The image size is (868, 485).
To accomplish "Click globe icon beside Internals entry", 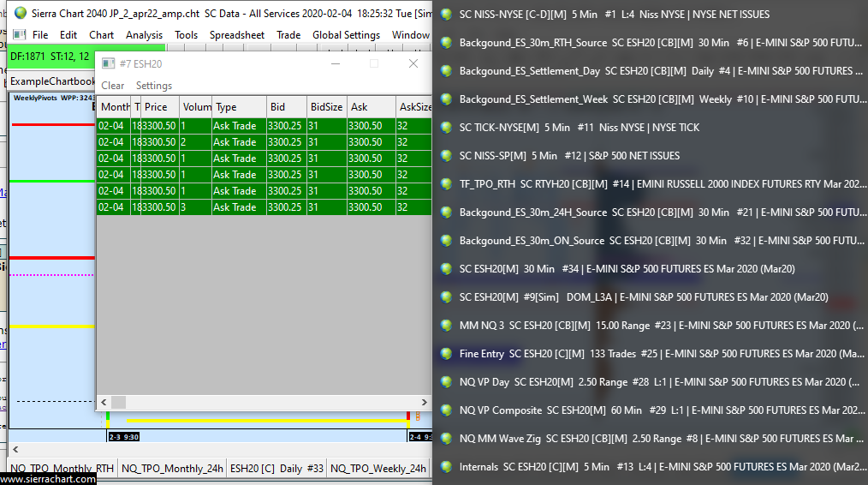I will click(x=446, y=467).
